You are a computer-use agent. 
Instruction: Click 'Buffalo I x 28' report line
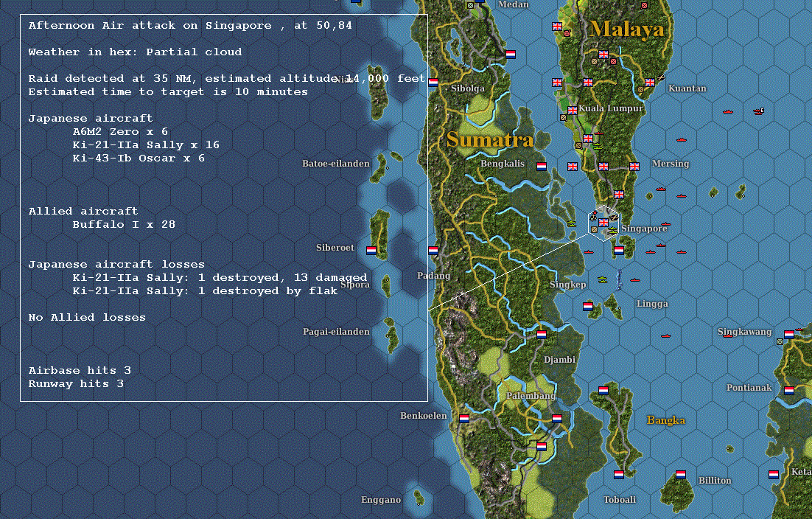[x=124, y=224]
